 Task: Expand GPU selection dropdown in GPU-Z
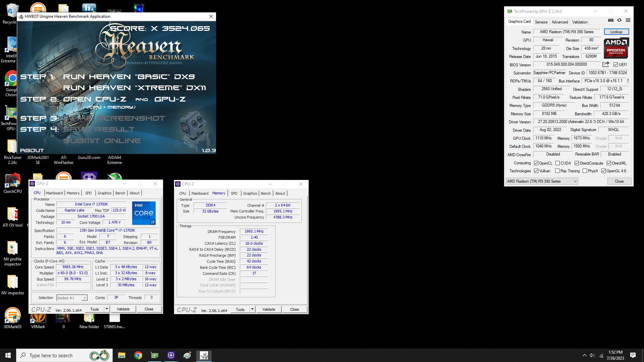click(575, 181)
